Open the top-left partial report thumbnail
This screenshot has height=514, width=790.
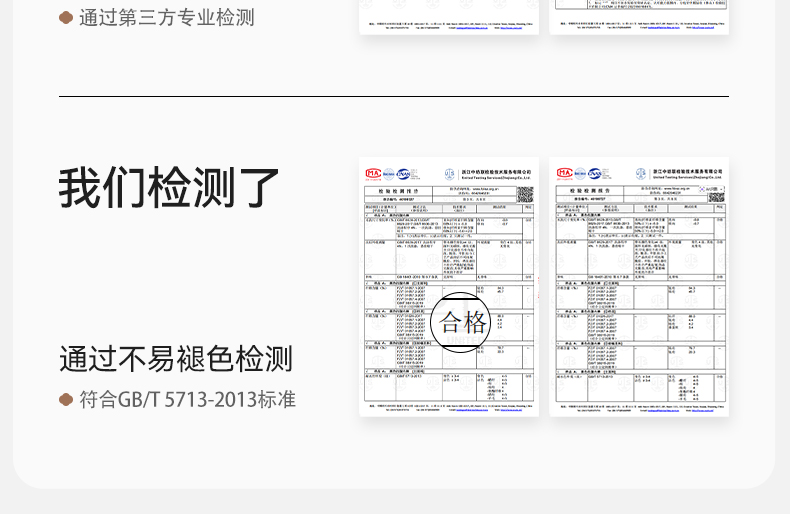click(x=449, y=17)
